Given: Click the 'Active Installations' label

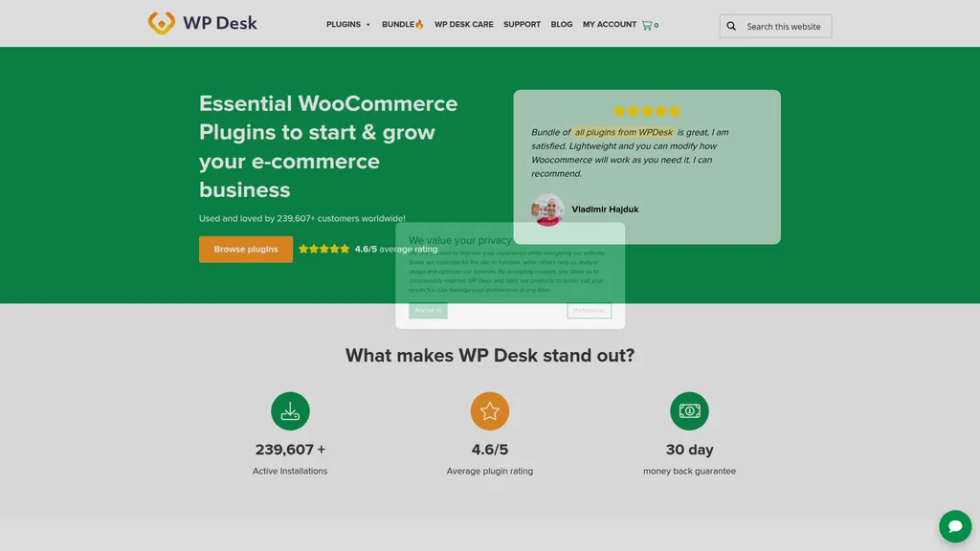Looking at the screenshot, I should click(x=290, y=471).
